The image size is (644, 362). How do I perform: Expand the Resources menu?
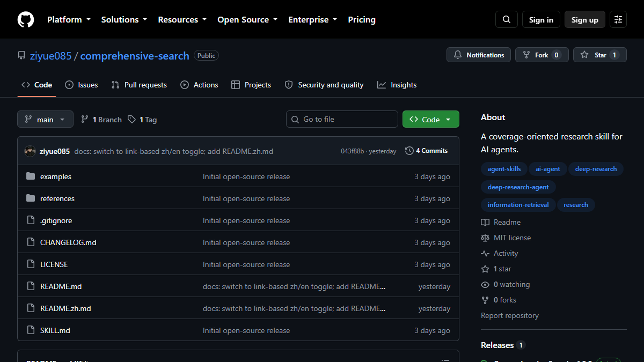point(182,20)
